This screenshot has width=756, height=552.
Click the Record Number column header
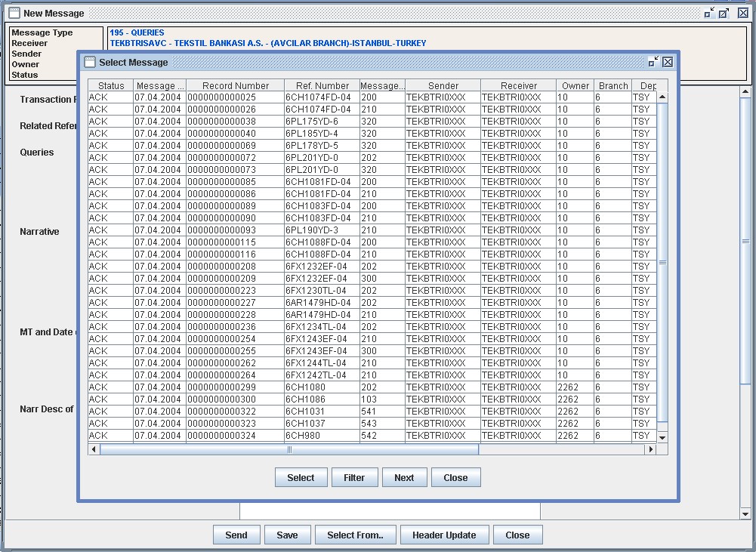(x=236, y=85)
